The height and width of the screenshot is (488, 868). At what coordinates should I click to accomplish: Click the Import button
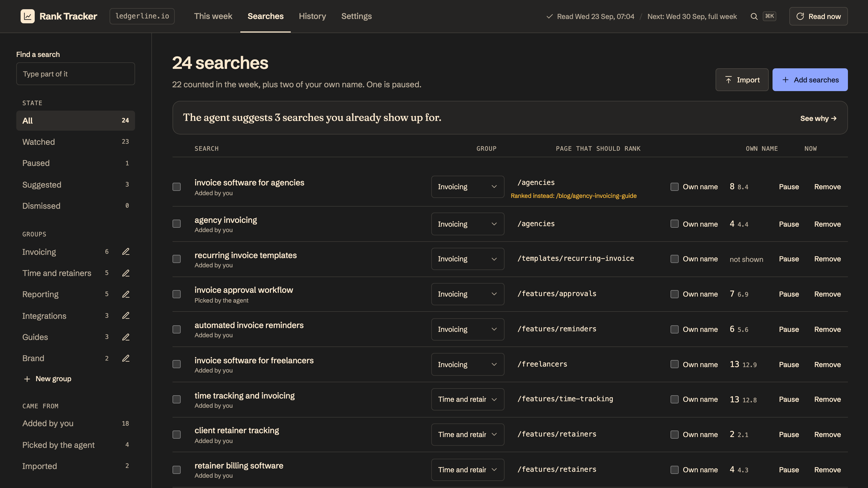742,80
